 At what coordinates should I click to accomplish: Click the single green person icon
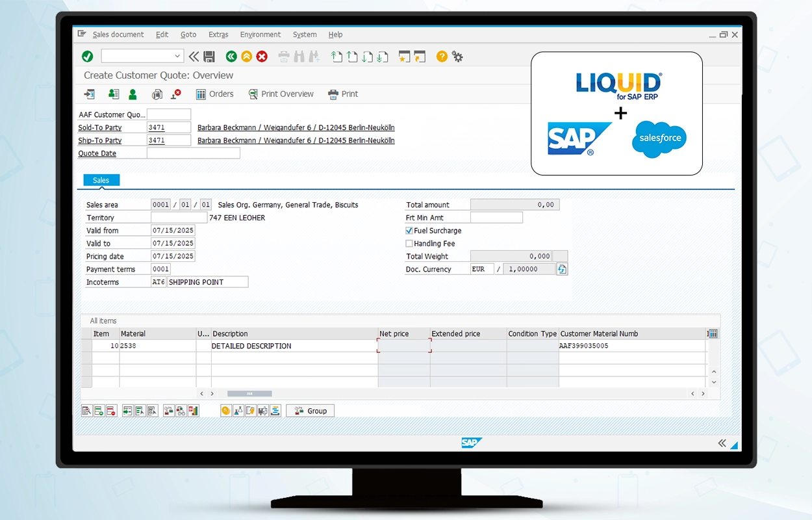point(133,94)
